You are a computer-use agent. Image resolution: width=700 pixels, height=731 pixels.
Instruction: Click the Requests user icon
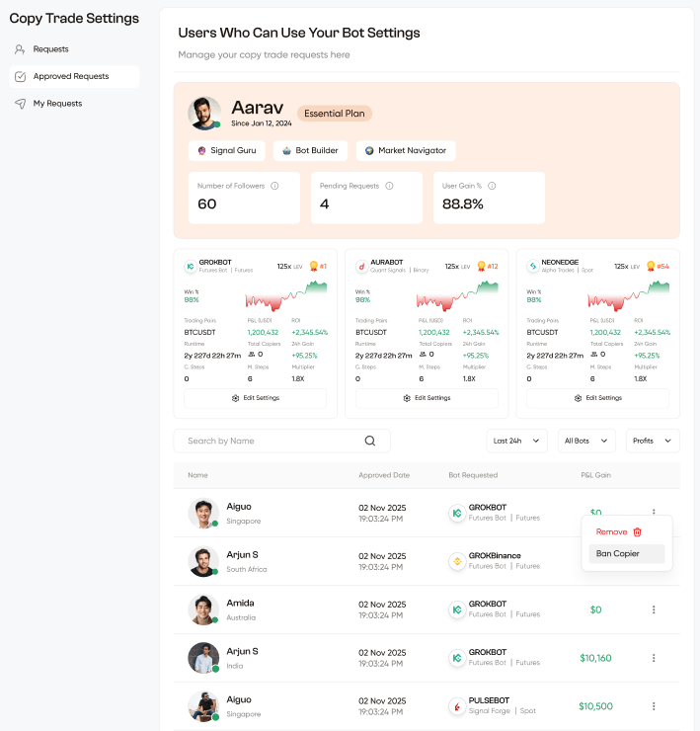[x=20, y=49]
